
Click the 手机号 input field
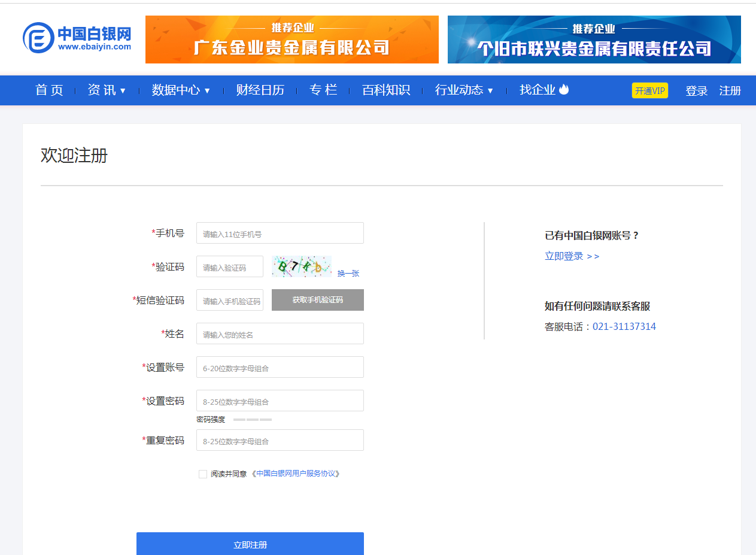click(x=280, y=233)
